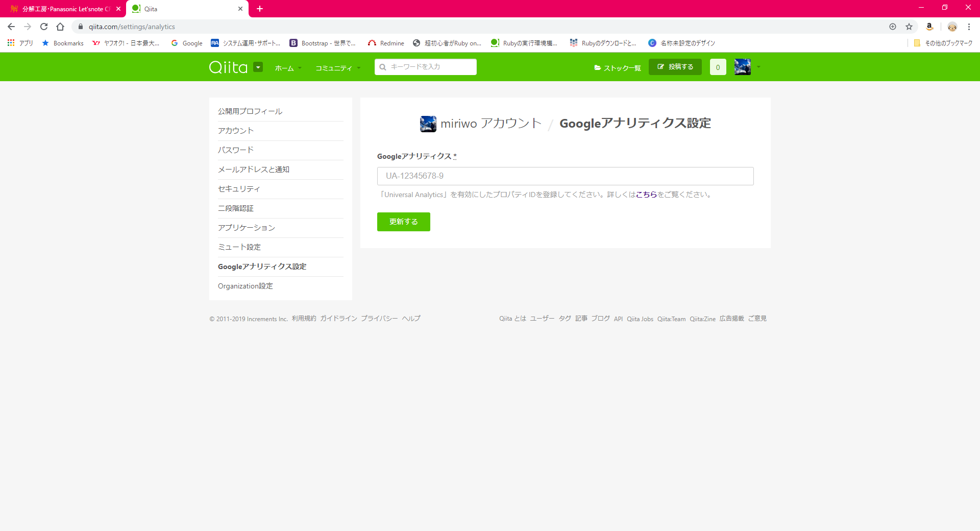Click the 更新する button
Viewport: 980px width, 531px height.
point(404,222)
